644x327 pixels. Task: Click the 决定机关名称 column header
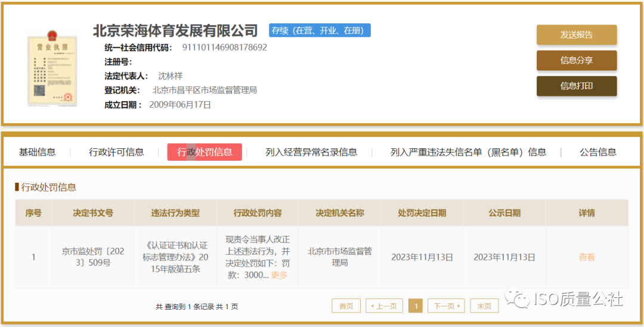click(x=340, y=213)
